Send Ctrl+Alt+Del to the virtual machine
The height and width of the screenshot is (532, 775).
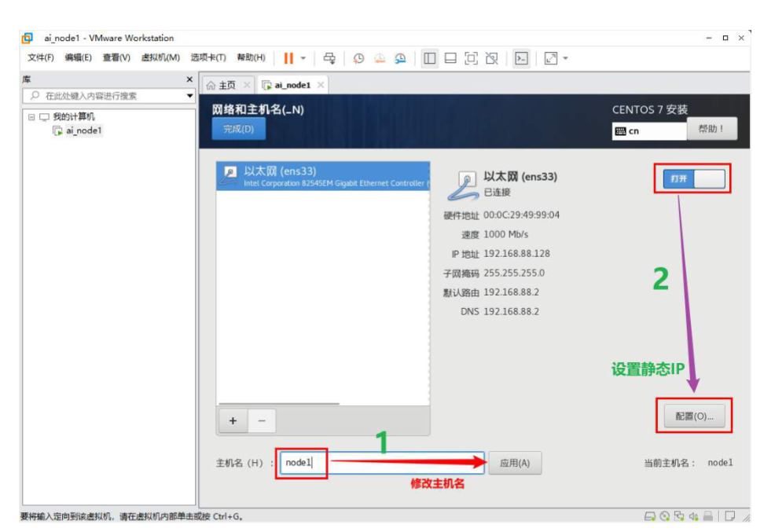click(329, 58)
